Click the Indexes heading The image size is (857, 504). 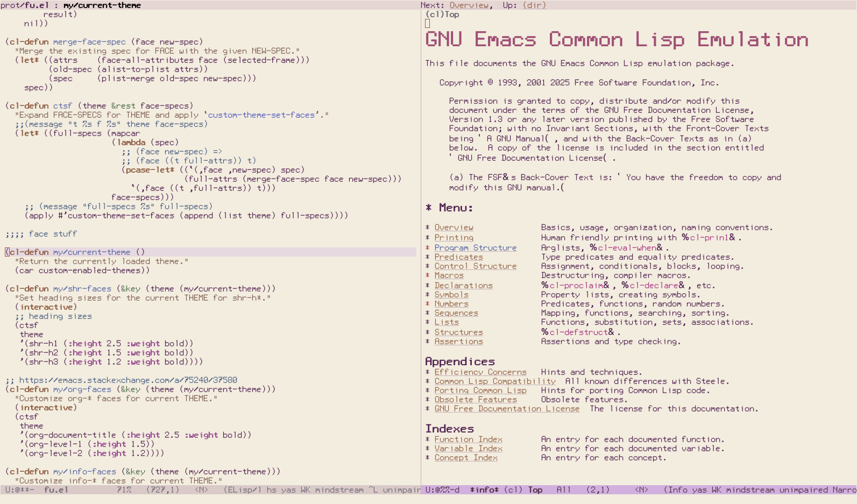coord(450,429)
